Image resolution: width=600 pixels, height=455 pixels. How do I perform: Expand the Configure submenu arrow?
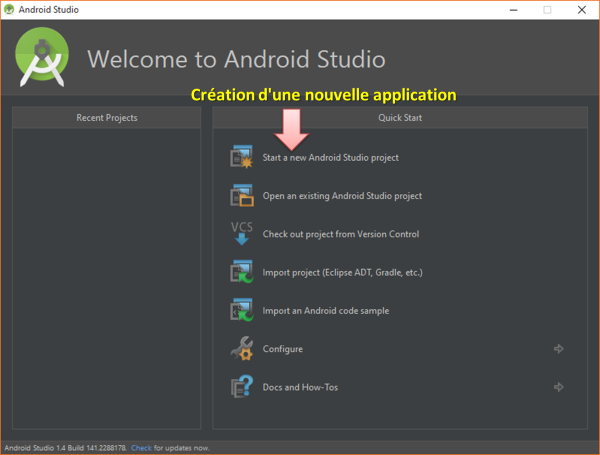(559, 349)
